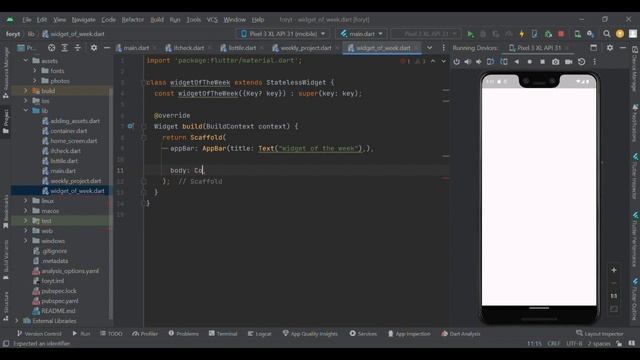Lower emulator volume icon
Viewport: 640px width, 360px height.
coord(478,62)
